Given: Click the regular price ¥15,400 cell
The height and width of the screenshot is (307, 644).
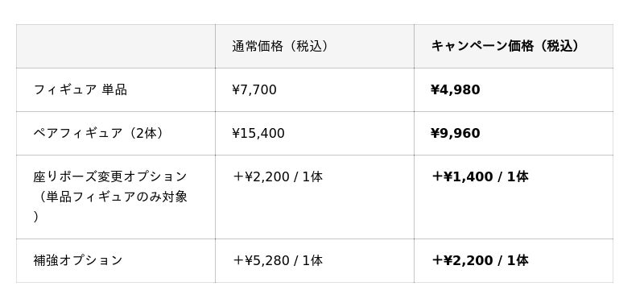Looking at the screenshot, I should click(x=258, y=133).
